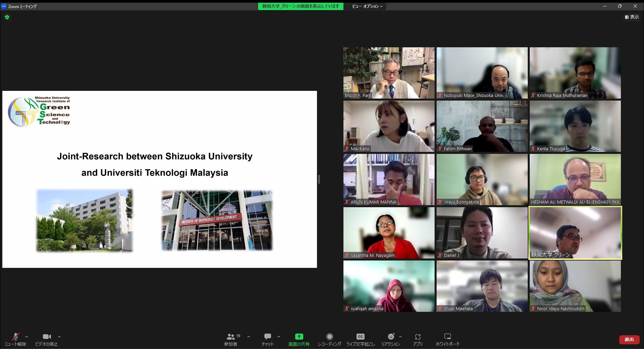Click muted mic icon on Kenta Tsuruga
Screen dimensions: 644x349
coord(533,149)
